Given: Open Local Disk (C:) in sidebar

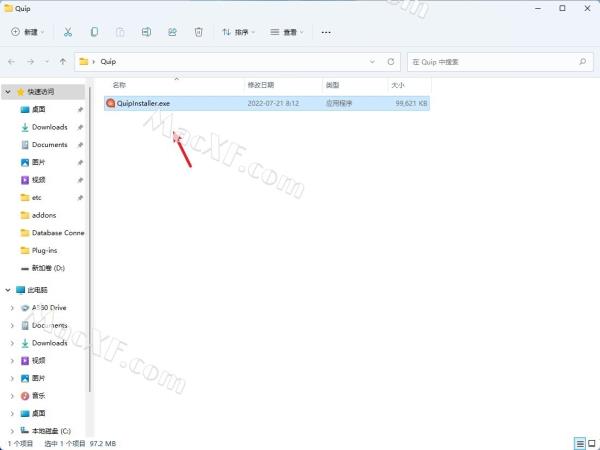Looking at the screenshot, I should (51, 431).
